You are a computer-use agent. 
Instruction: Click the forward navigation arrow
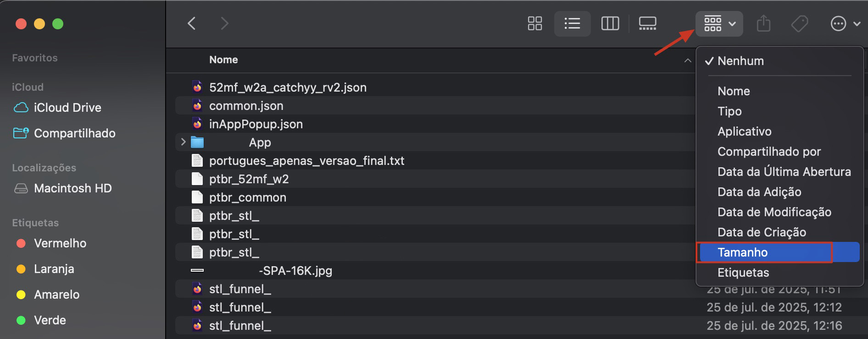[224, 23]
